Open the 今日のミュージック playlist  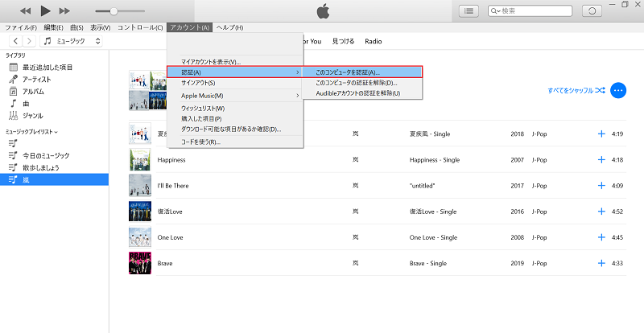click(x=54, y=155)
